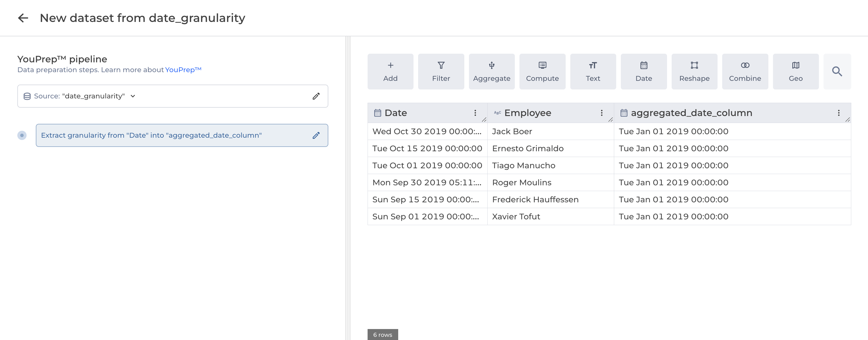Image resolution: width=868 pixels, height=340 pixels.
Task: Edit the source step pencil icon
Action: [x=316, y=96]
